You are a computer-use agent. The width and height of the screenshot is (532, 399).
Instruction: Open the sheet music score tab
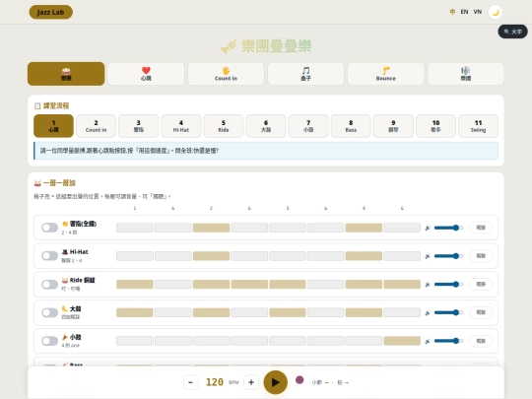(x=465, y=74)
